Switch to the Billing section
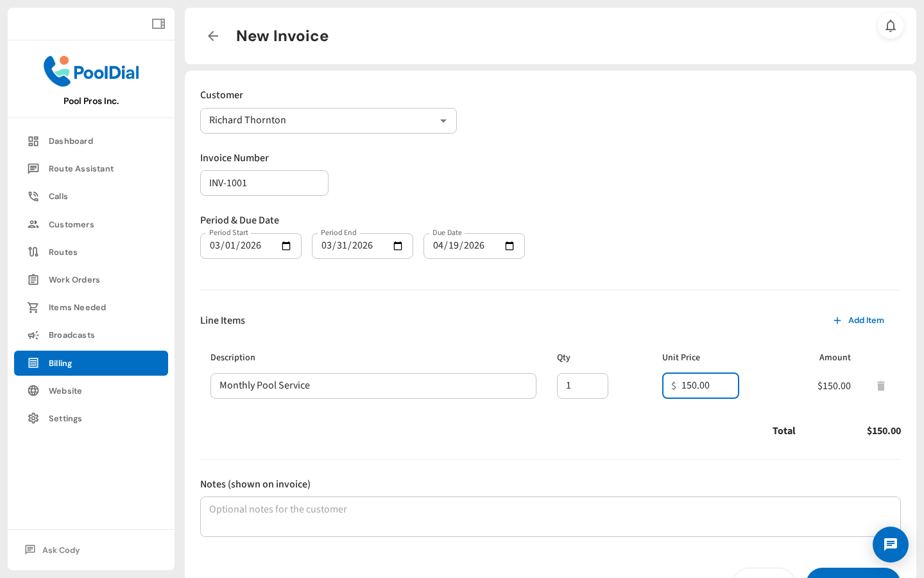The width and height of the screenshot is (924, 578). (60, 363)
